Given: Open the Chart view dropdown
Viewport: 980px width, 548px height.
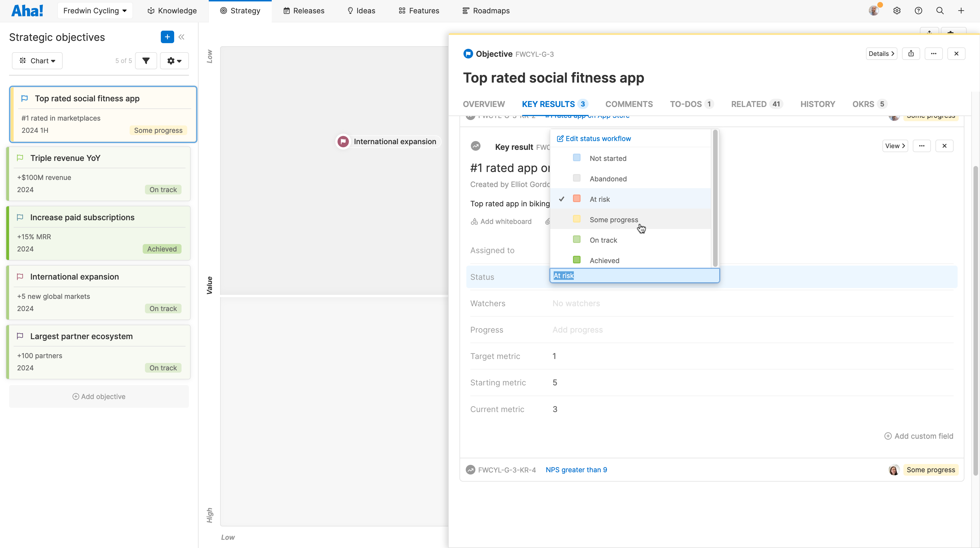Looking at the screenshot, I should point(37,60).
